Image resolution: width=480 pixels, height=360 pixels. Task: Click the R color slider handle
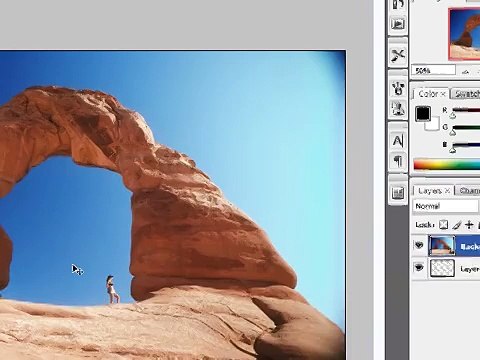[x=453, y=116]
